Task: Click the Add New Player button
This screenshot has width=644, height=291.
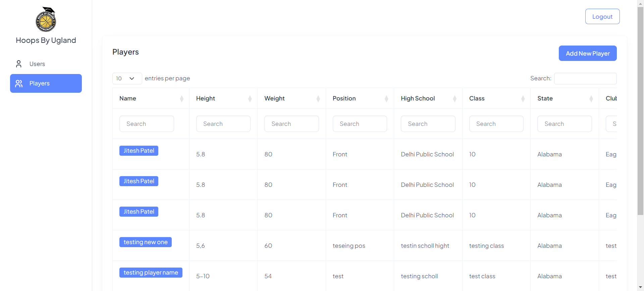Action: [x=587, y=53]
